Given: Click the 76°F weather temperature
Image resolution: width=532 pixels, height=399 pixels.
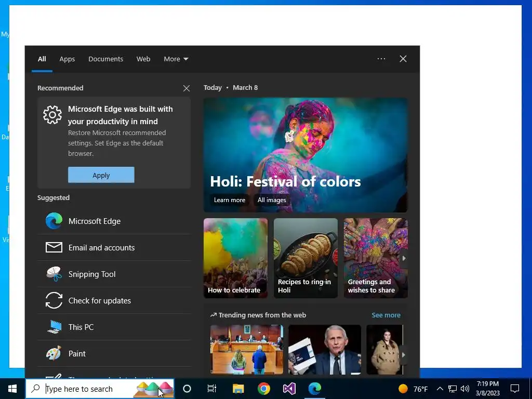Looking at the screenshot, I should coord(420,389).
